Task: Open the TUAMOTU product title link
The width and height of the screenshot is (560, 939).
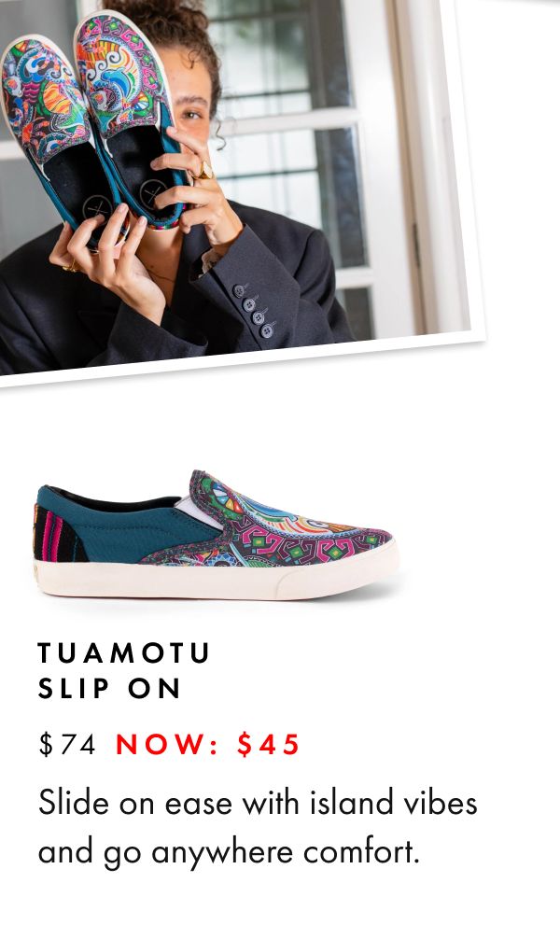Action: coord(124,652)
